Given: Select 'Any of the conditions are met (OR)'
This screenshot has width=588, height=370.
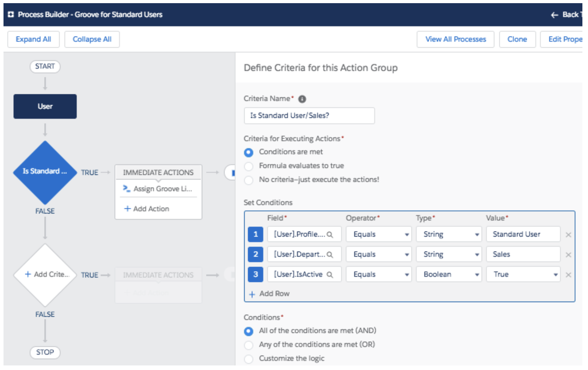Looking at the screenshot, I should click(249, 345).
